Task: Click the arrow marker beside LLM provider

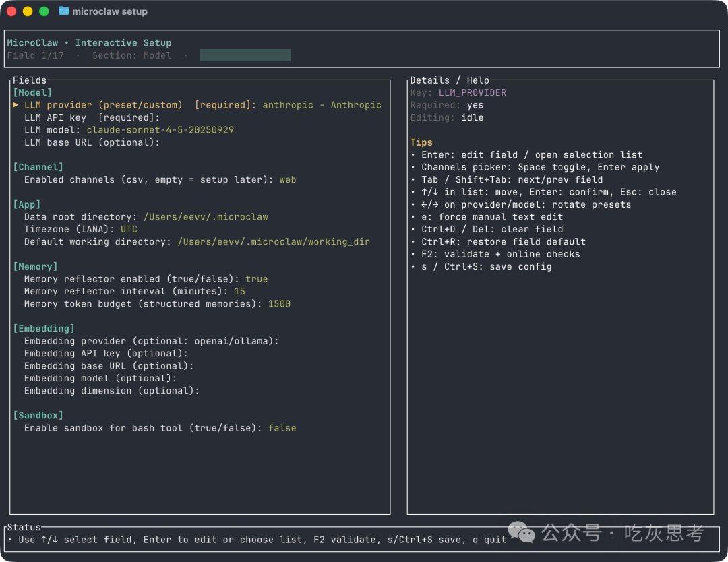Action: tap(16, 105)
